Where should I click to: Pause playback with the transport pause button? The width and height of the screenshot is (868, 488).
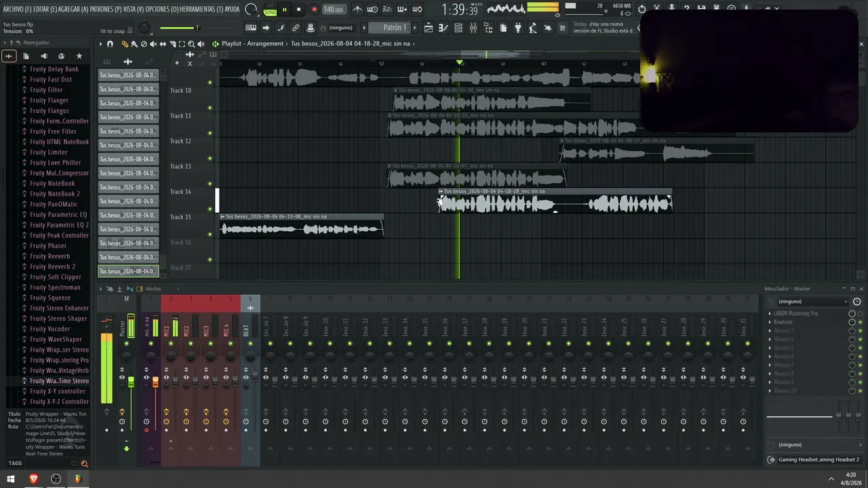[x=284, y=9]
